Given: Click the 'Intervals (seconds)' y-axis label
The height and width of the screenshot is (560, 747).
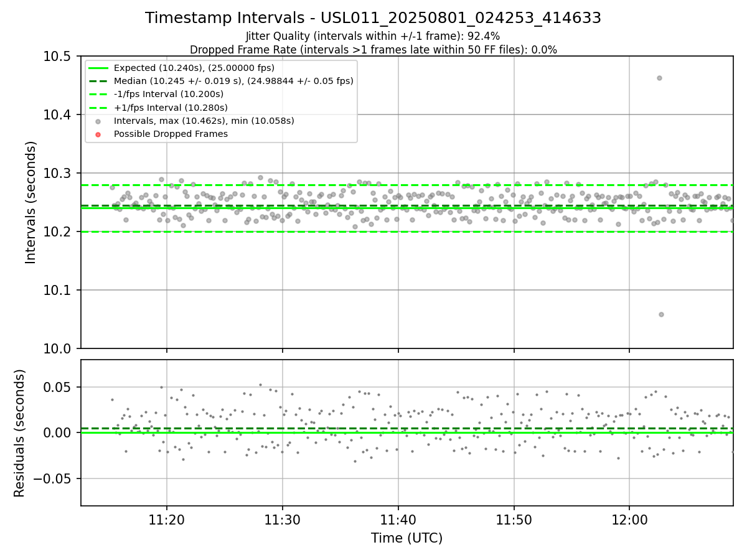Looking at the screenshot, I should pyautogui.click(x=31, y=202).
